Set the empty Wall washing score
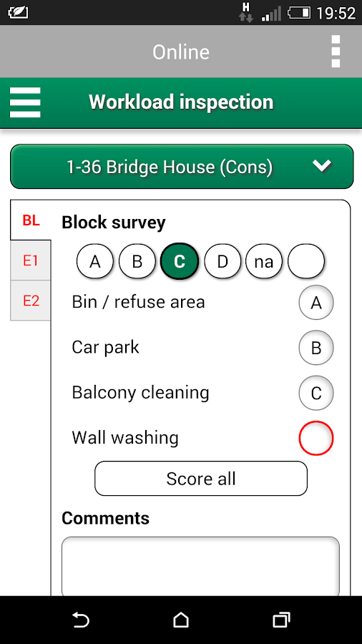362x644 pixels. click(316, 438)
